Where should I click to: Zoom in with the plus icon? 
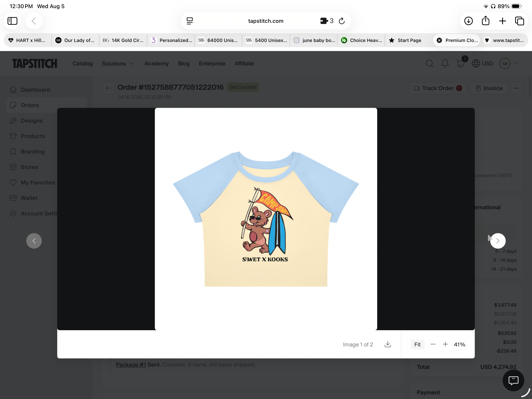(445, 344)
